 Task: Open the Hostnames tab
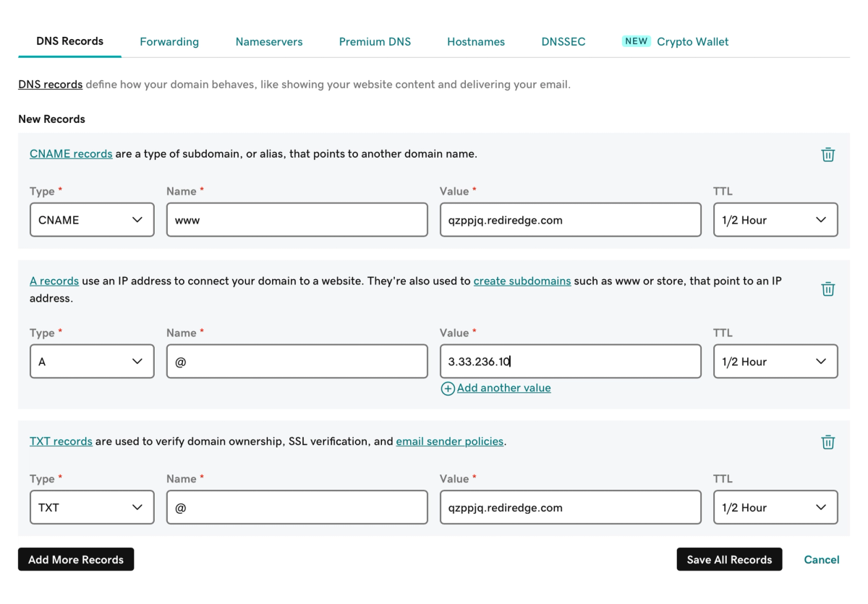pos(476,42)
